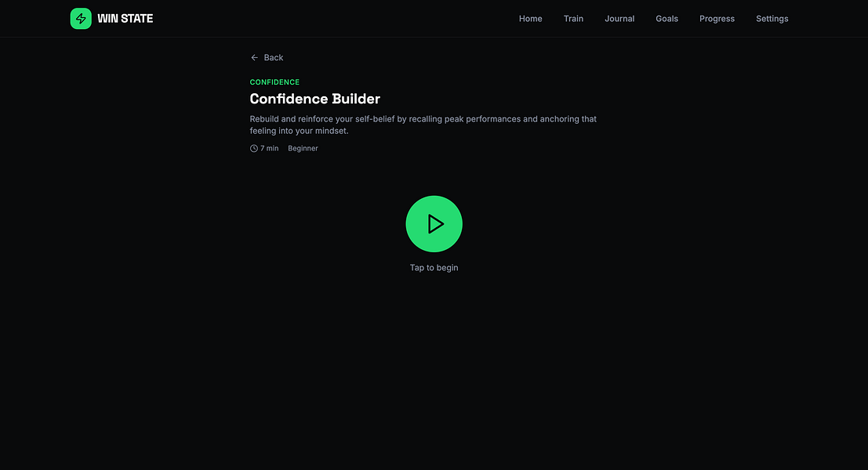Image resolution: width=868 pixels, height=470 pixels.
Task: Navigate to Goals
Action: point(667,18)
